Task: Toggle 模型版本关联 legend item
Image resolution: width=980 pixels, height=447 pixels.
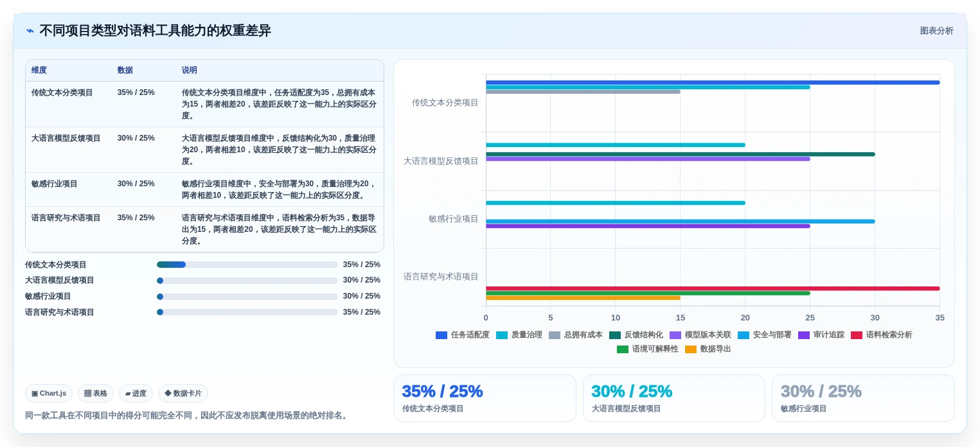Action: tap(700, 335)
